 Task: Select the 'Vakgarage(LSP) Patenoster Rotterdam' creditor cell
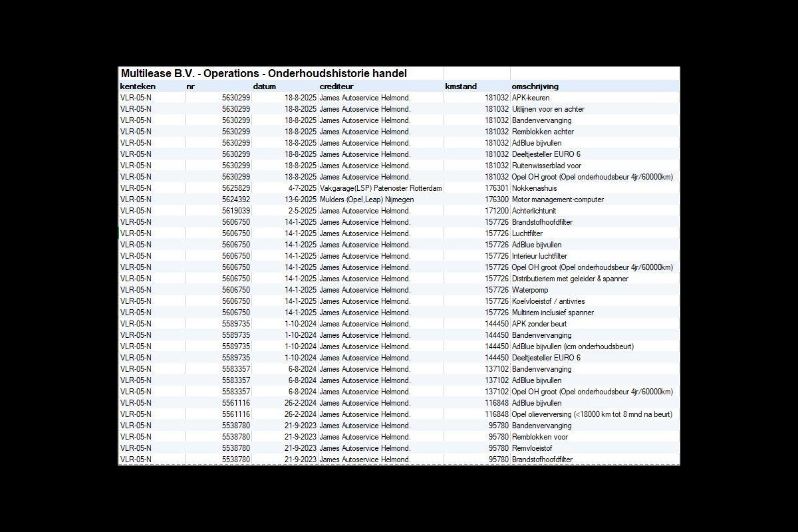(380, 188)
